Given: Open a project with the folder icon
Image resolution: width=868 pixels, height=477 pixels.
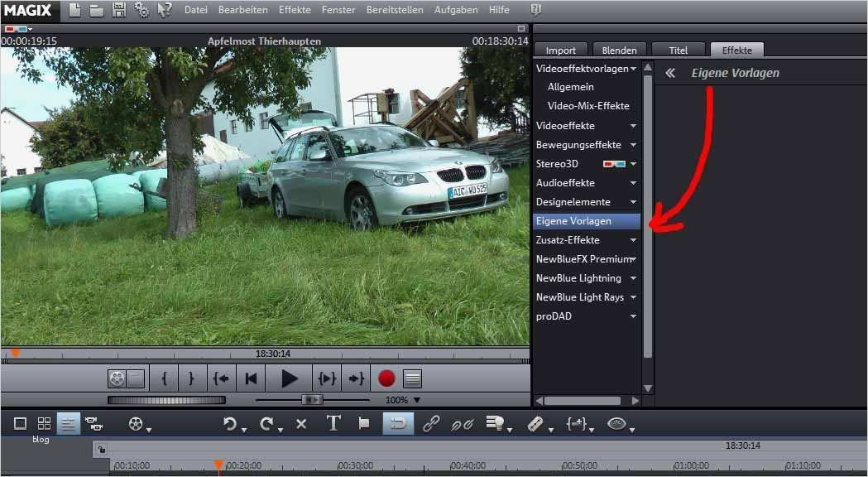Looking at the screenshot, I should tap(96, 11).
